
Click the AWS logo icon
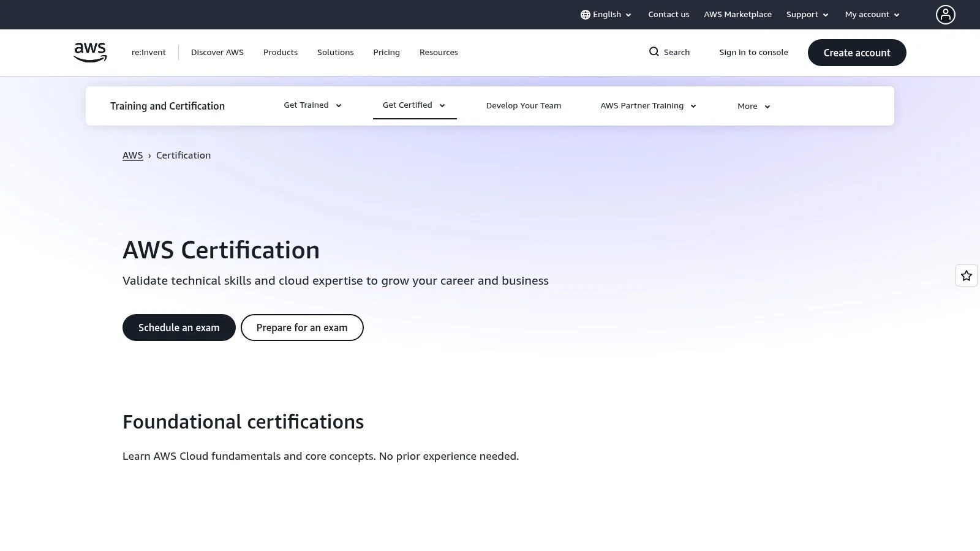90,53
